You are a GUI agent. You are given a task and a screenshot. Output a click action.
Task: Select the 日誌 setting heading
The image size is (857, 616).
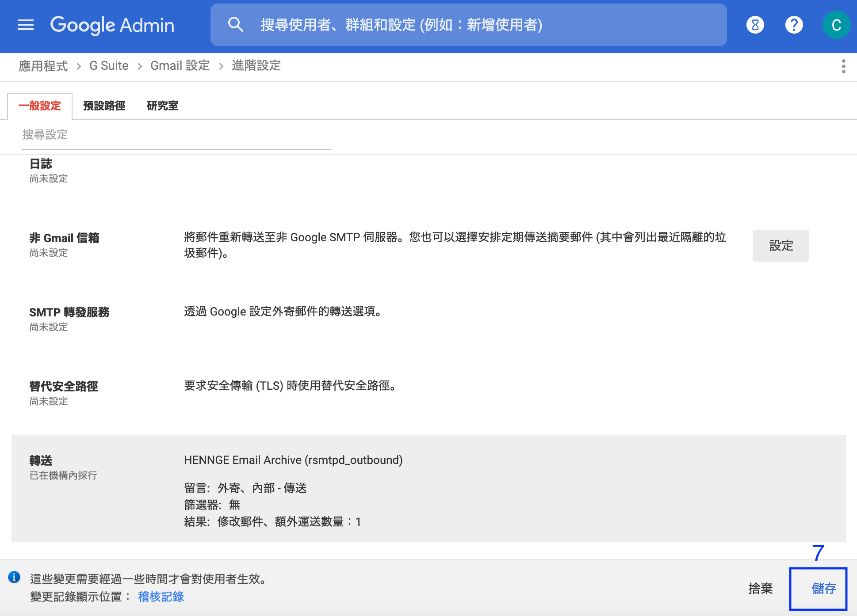pyautogui.click(x=41, y=164)
